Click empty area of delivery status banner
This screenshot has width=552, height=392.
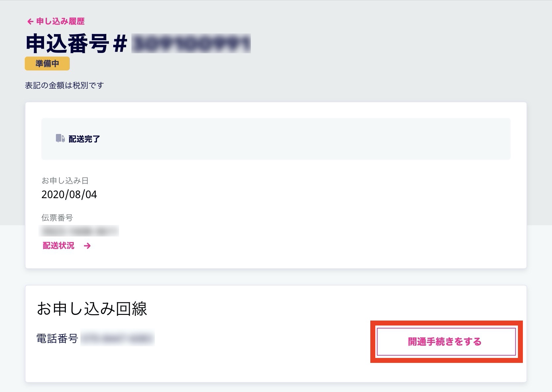click(x=298, y=139)
